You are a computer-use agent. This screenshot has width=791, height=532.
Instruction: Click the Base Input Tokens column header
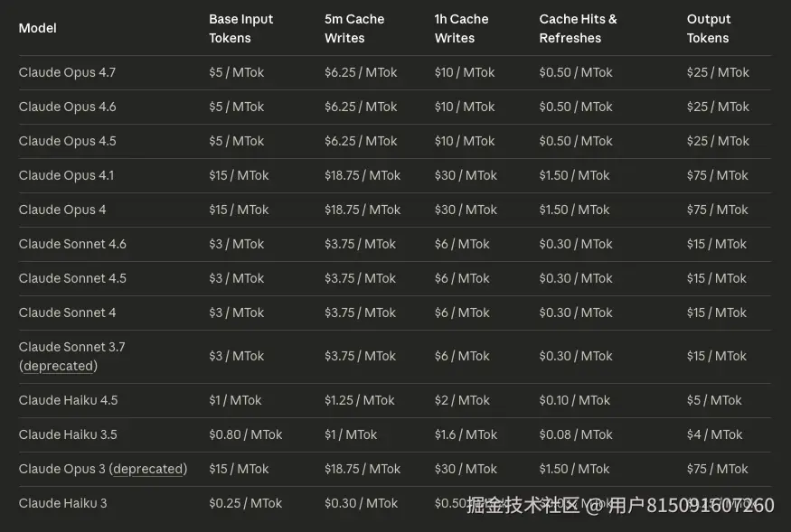click(240, 28)
